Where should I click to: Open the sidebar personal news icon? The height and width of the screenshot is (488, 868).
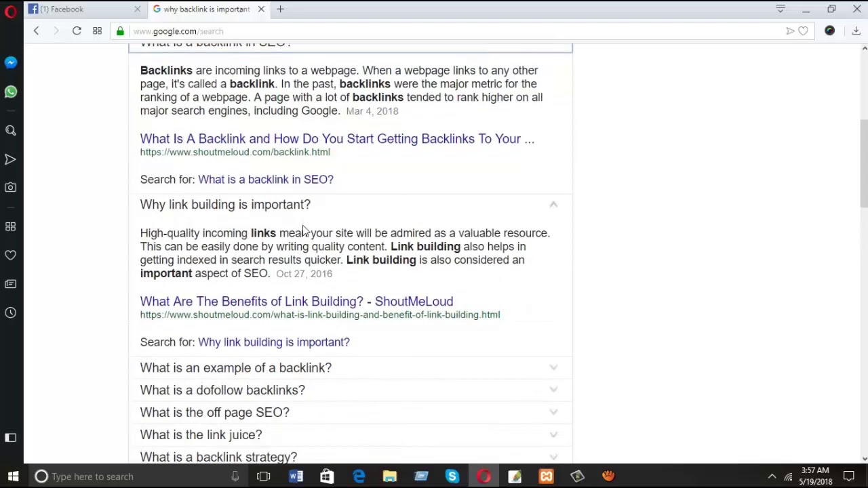(10, 284)
